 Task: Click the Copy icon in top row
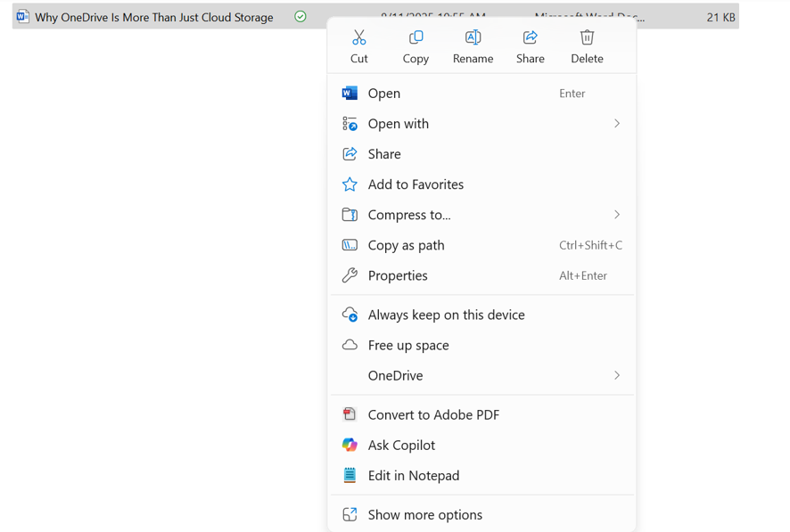416,37
